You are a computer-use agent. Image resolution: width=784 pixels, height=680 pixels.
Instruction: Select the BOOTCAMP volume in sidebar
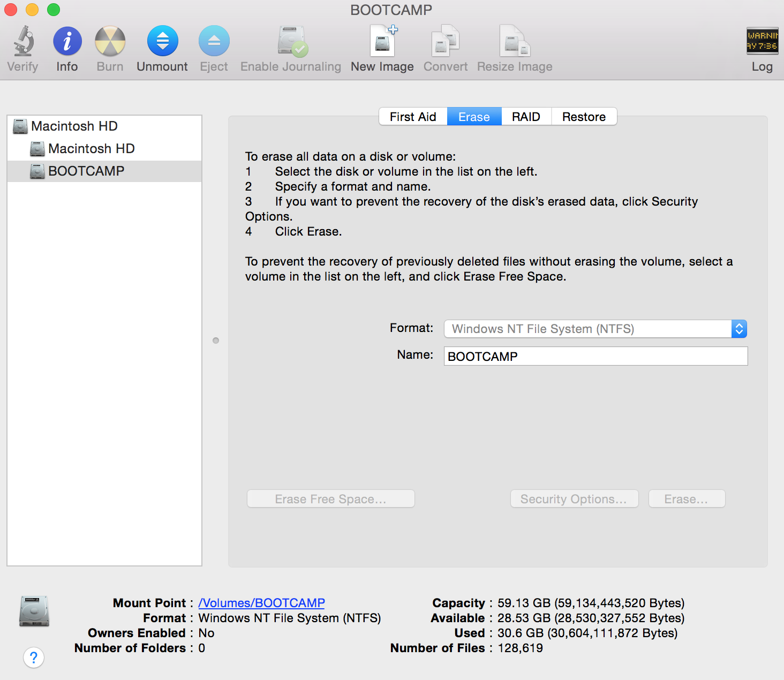coord(104,171)
